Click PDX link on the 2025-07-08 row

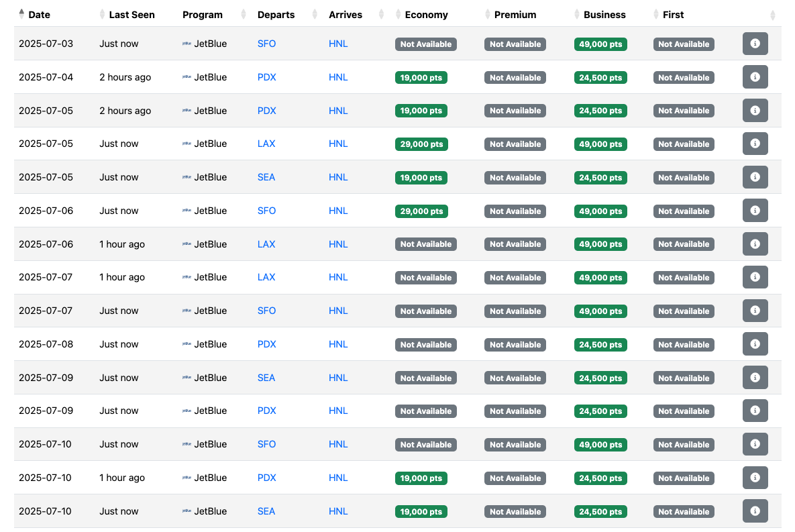[267, 344]
